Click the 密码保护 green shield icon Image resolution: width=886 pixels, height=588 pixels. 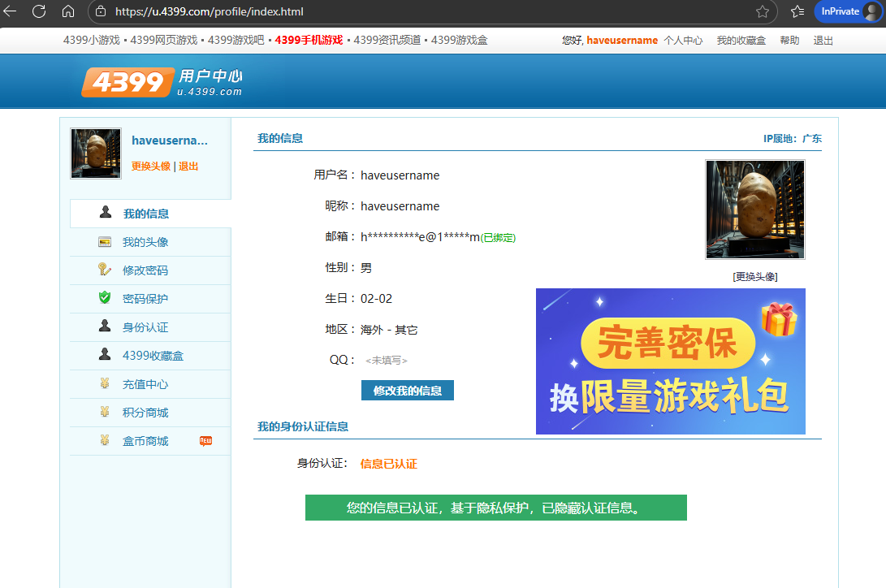(105, 298)
